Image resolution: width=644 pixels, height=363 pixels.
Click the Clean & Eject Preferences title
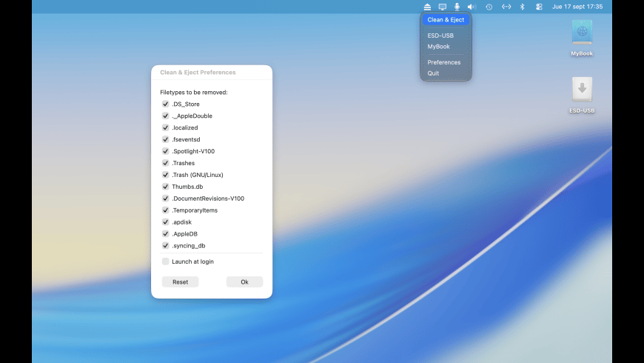(x=198, y=73)
